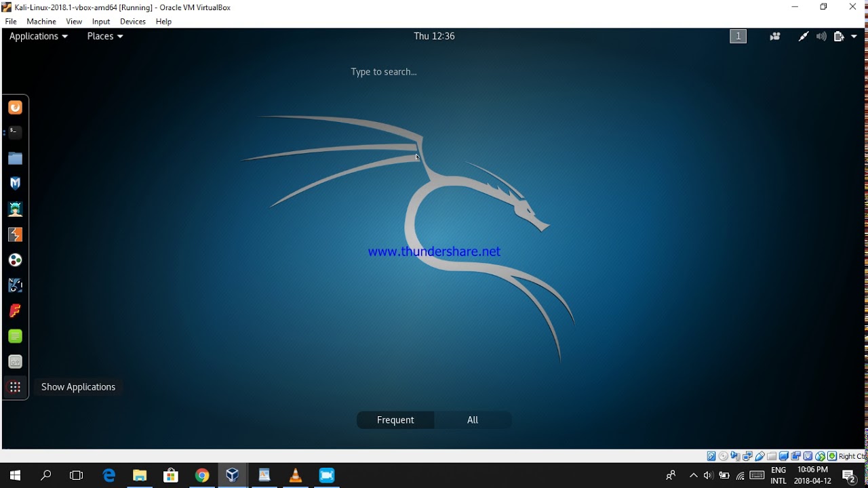Select the Frequent applications tab

point(395,420)
